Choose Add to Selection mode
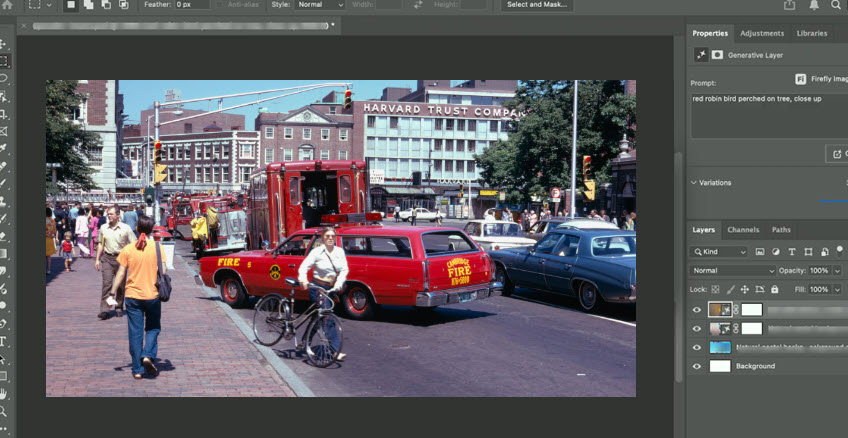The image size is (848, 438). click(x=88, y=4)
